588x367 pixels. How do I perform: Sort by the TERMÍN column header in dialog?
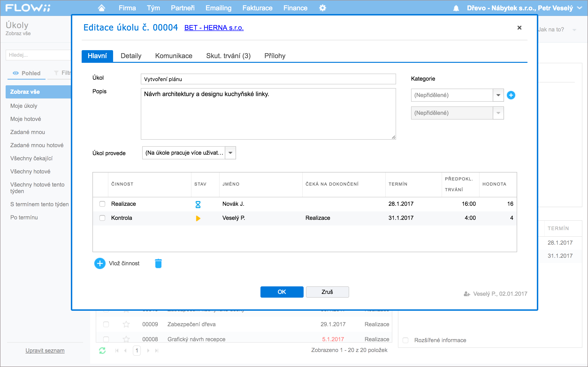pyautogui.click(x=398, y=184)
